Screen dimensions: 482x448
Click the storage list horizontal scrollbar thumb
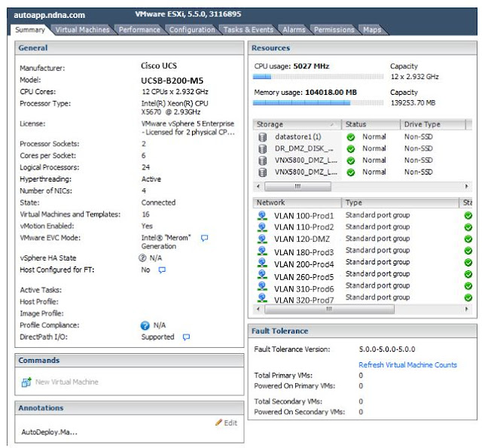[x=297, y=186]
